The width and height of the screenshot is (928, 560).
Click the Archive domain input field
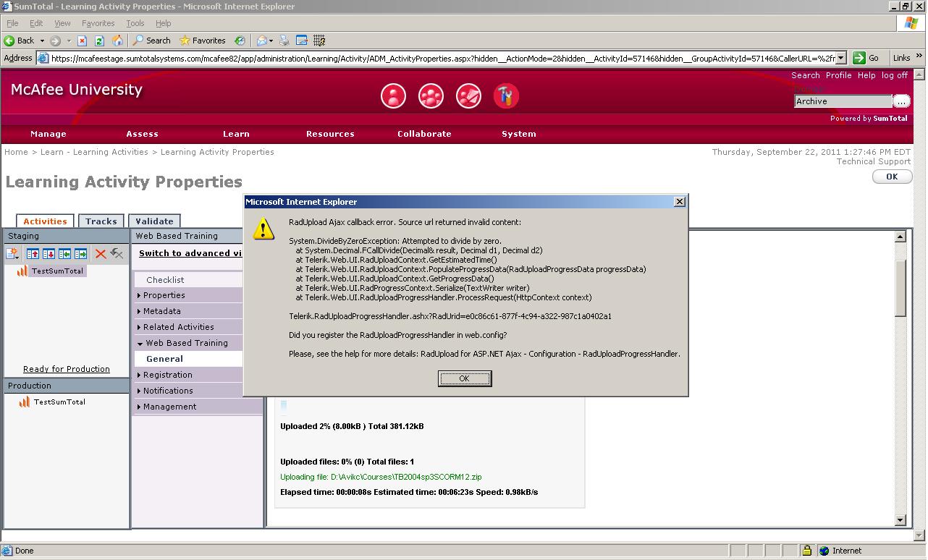843,101
